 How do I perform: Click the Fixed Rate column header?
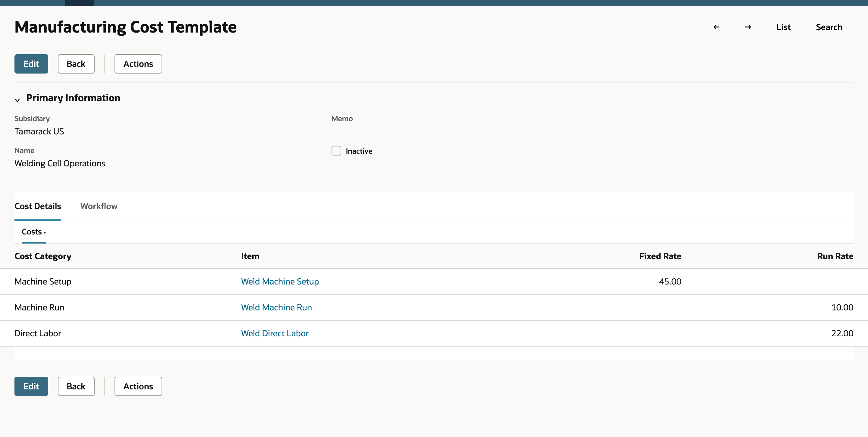pyautogui.click(x=660, y=256)
